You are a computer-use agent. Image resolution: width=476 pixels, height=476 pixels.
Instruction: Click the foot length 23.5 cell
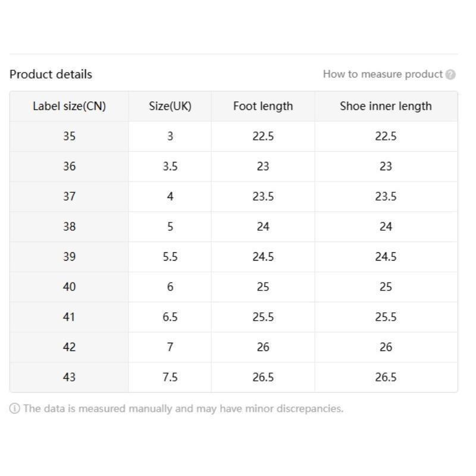[x=263, y=197]
